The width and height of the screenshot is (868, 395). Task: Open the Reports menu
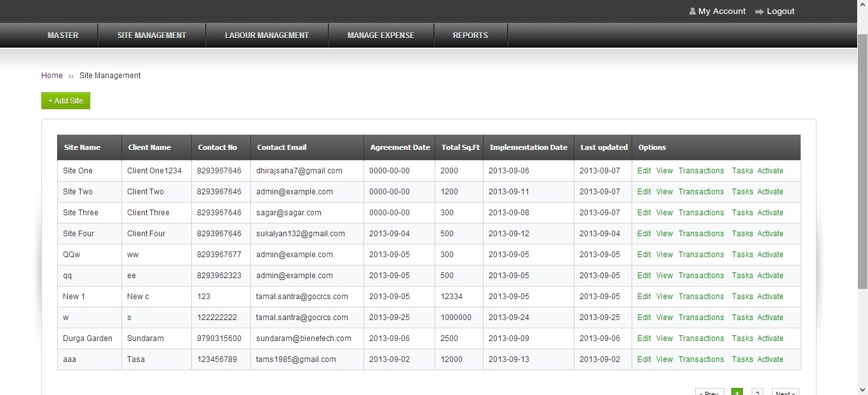coord(470,36)
